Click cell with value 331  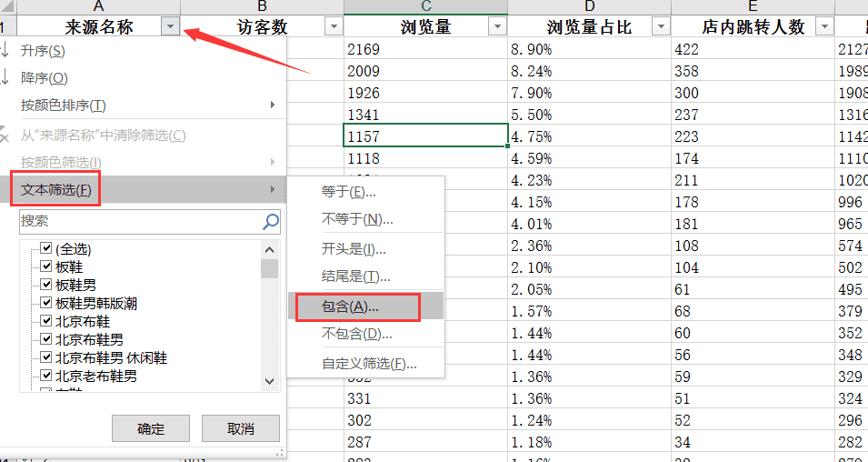(x=425, y=398)
